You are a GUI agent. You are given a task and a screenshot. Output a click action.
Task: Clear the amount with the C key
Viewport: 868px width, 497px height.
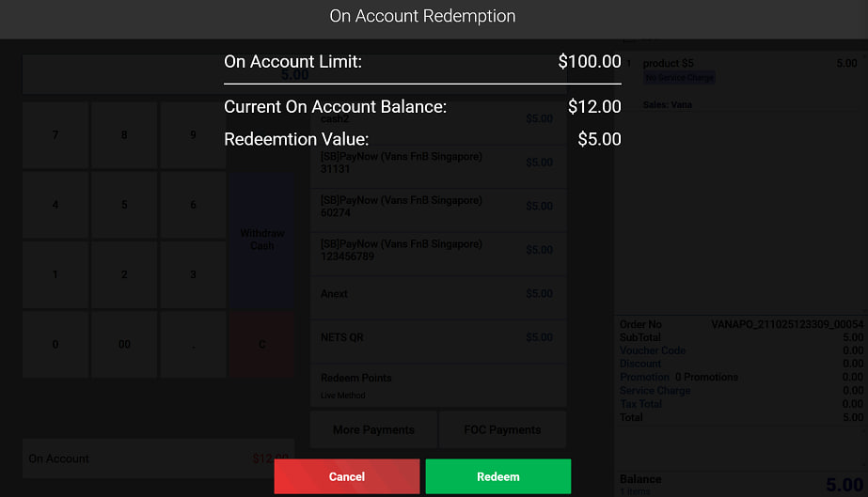(261, 345)
